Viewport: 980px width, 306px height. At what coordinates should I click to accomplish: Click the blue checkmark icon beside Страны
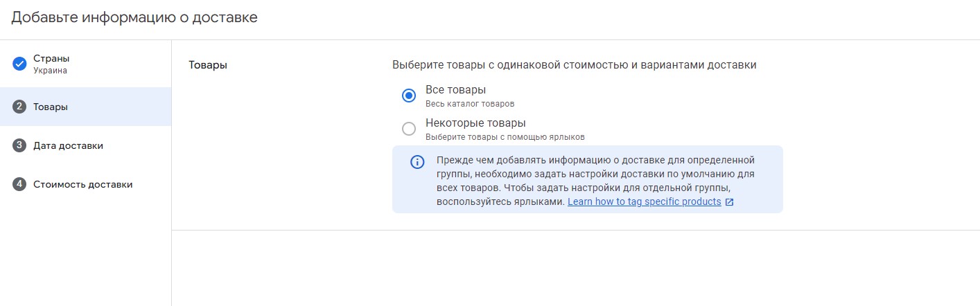(x=19, y=64)
